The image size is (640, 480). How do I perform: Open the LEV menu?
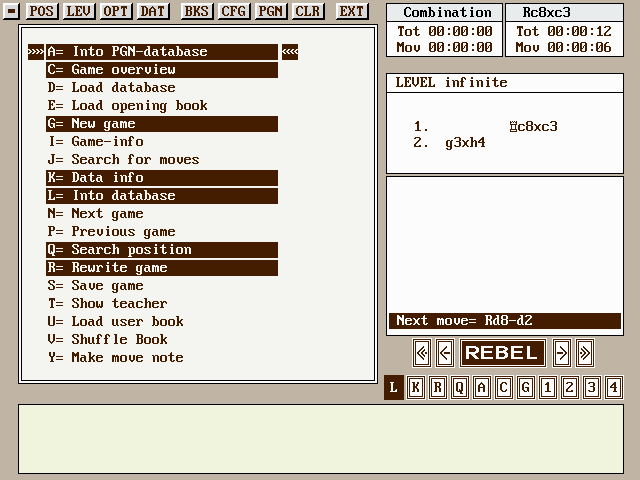coord(79,11)
